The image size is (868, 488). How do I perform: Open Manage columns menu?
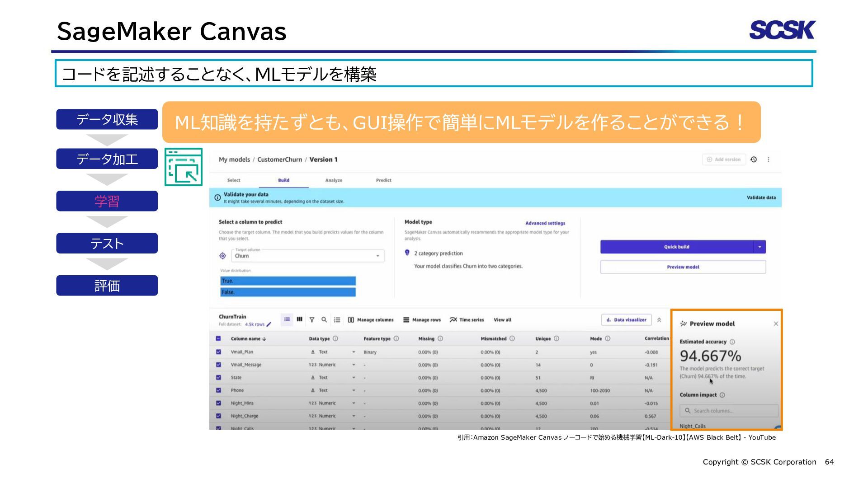click(x=371, y=320)
